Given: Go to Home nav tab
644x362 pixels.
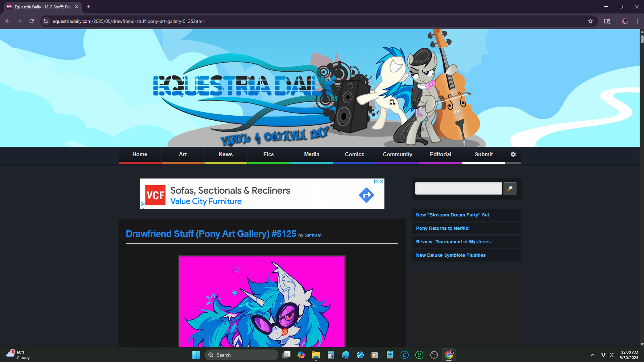Looking at the screenshot, I should click(x=140, y=155).
